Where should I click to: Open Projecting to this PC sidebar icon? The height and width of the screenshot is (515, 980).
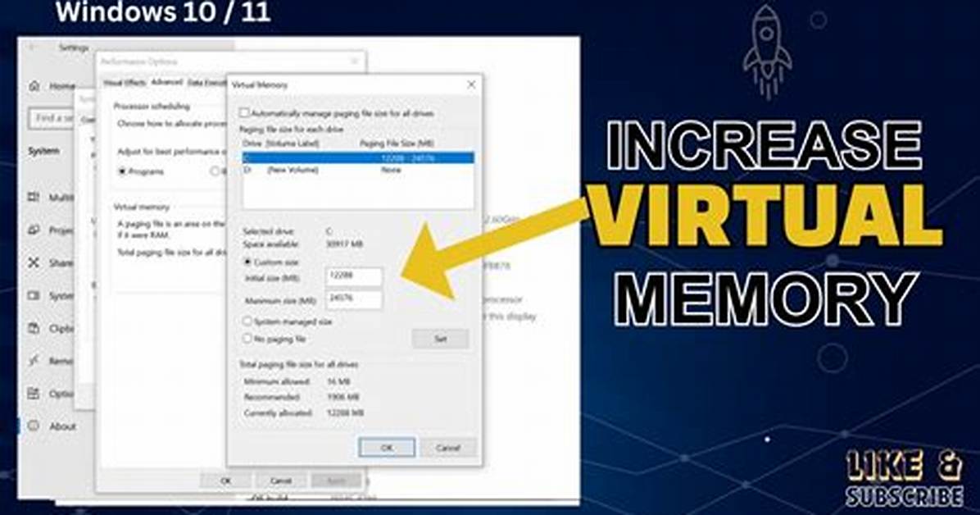(x=34, y=230)
